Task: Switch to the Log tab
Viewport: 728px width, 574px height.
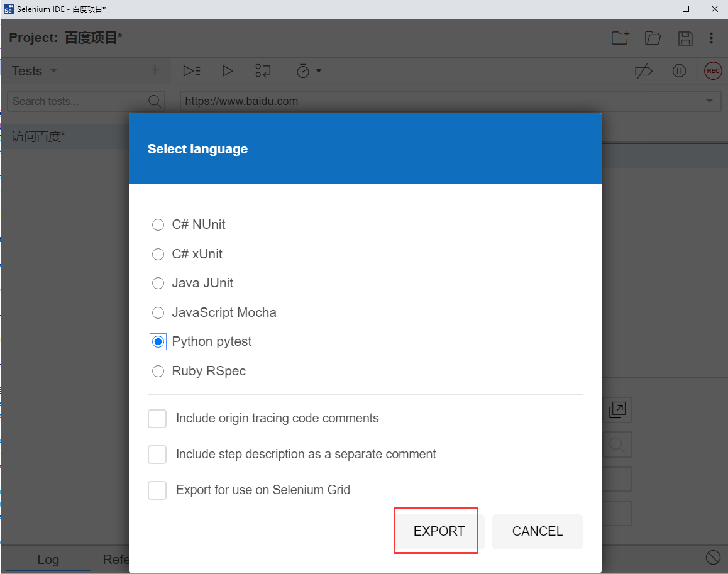Action: (48, 559)
